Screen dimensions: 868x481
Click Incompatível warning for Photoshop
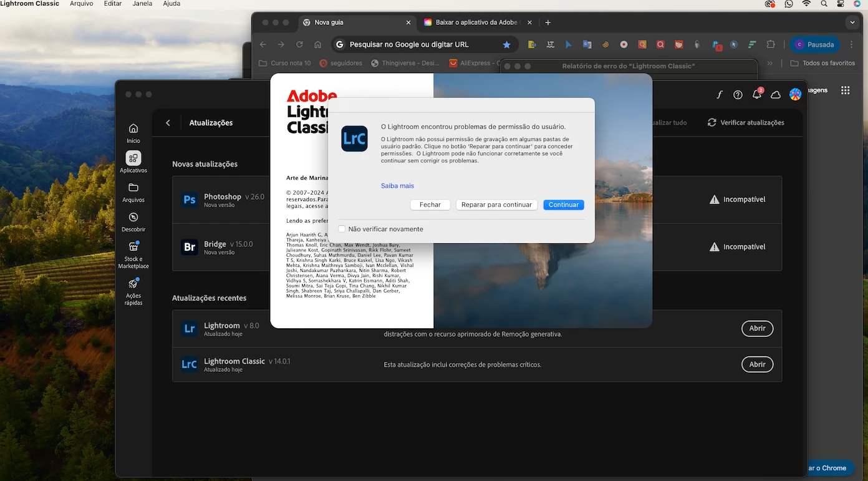pyautogui.click(x=737, y=200)
